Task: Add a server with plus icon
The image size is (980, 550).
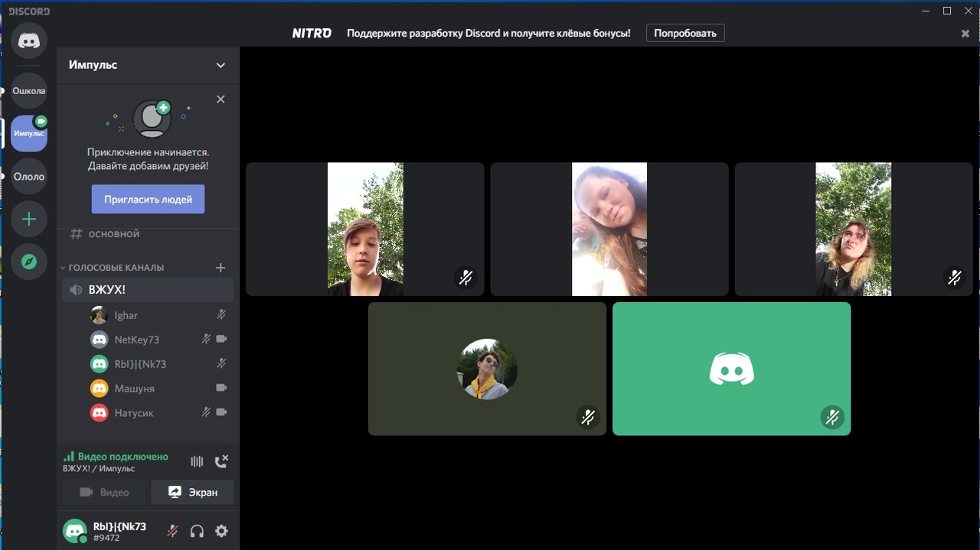Action: [29, 220]
